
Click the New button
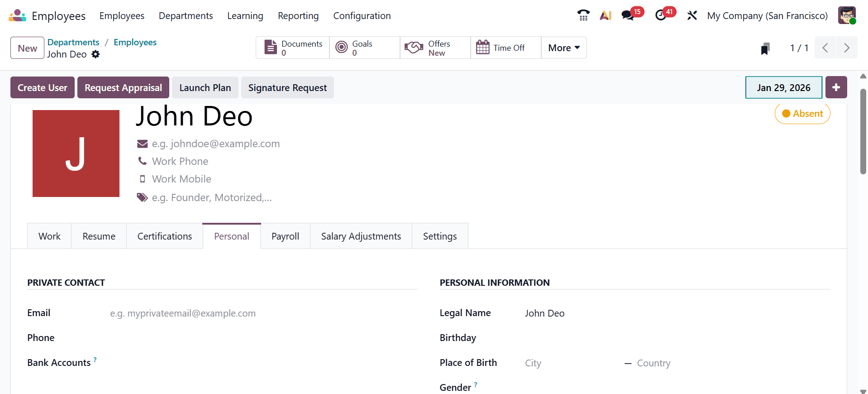[x=28, y=48]
